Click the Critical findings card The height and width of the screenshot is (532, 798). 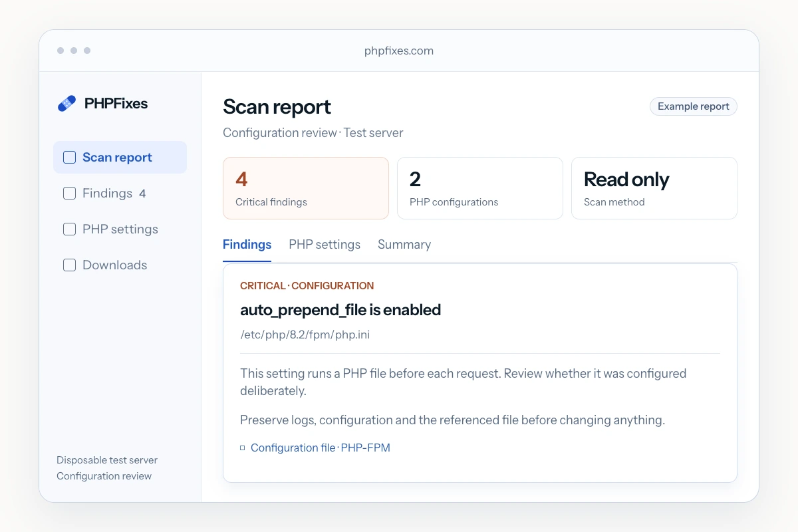[306, 188]
